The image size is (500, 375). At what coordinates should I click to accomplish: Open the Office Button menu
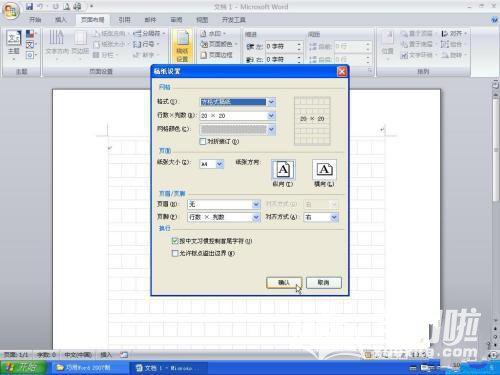click(x=11, y=11)
